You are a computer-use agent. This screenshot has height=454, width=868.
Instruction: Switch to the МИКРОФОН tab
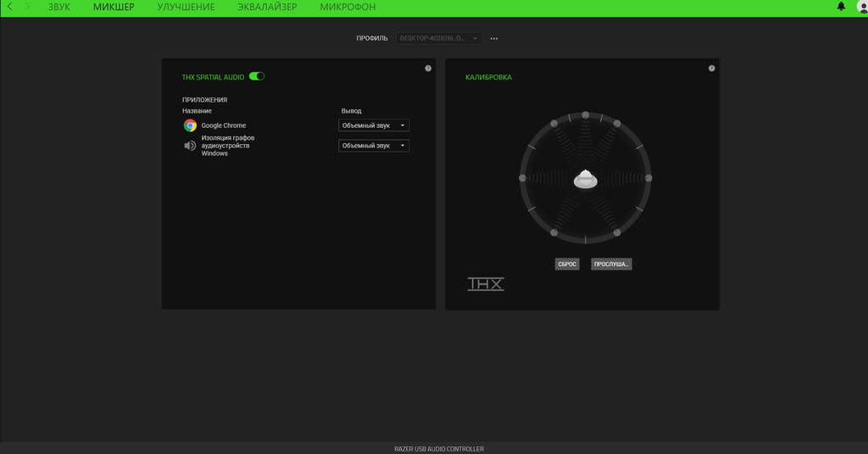(348, 7)
